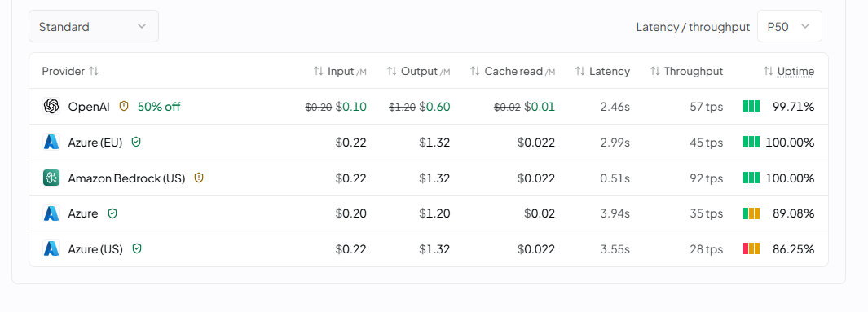
Task: Click the Azure (EU) logo icon
Action: pos(51,143)
